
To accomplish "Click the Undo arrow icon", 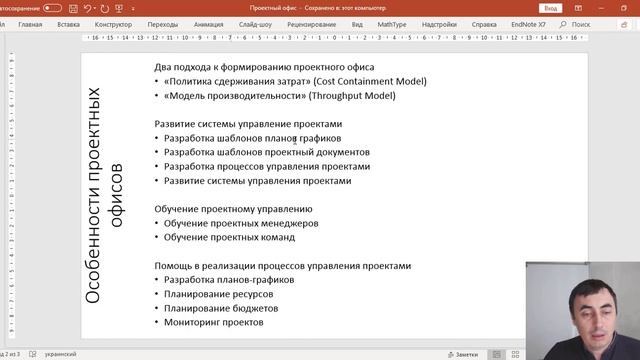I will (87, 8).
